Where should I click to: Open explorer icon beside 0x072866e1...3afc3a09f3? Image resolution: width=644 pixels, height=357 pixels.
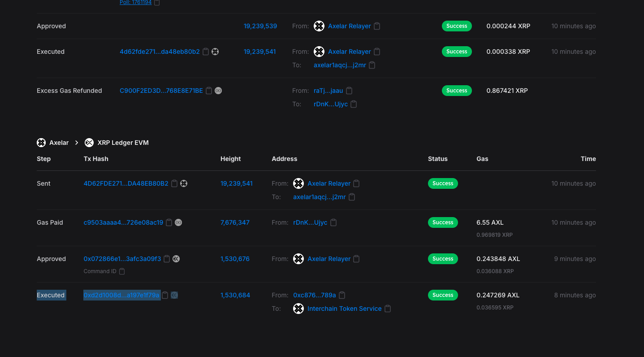tap(176, 259)
